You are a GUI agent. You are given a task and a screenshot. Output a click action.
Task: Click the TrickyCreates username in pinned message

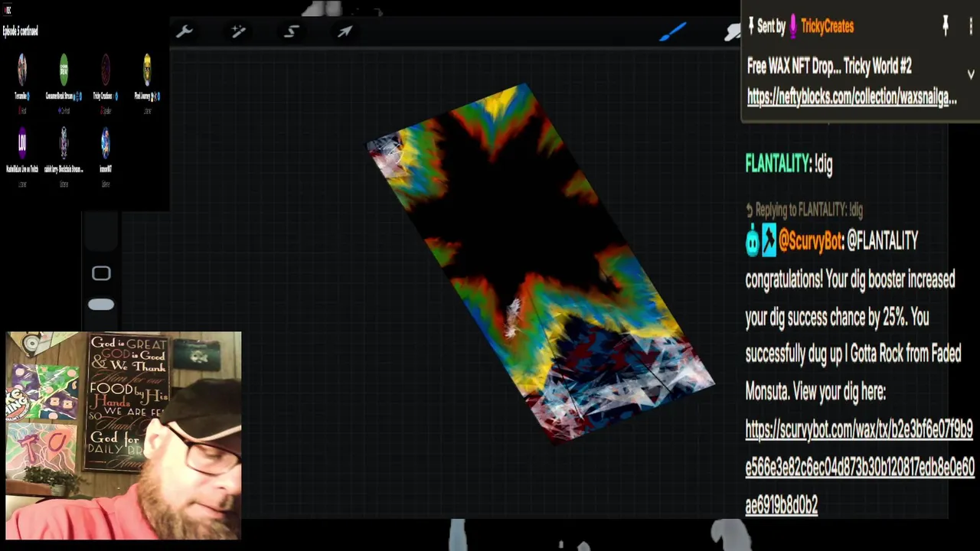827,27
